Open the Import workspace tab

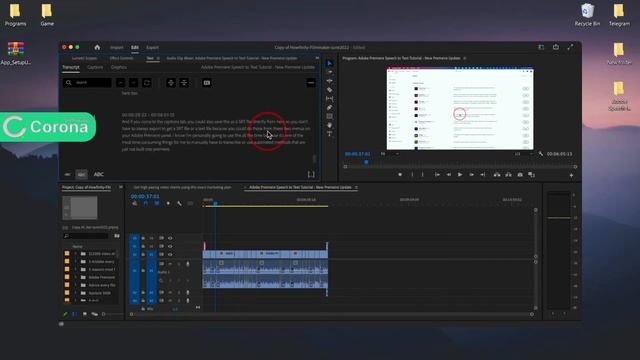116,47
